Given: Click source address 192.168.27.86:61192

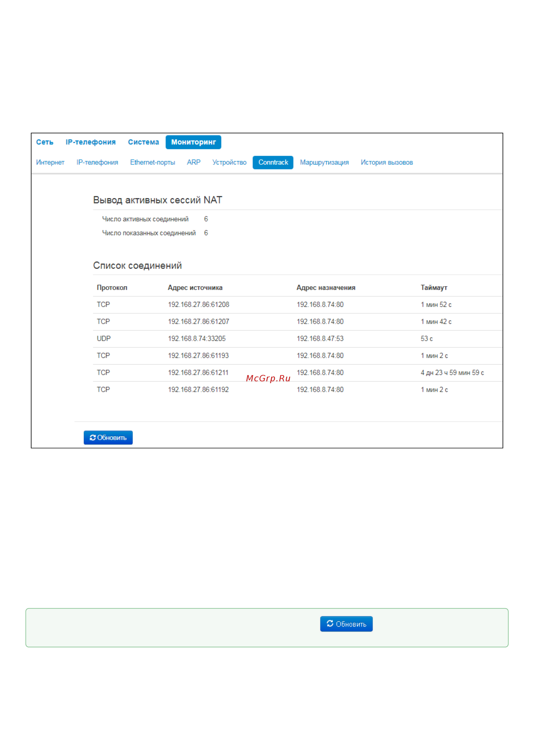Looking at the screenshot, I should tap(198, 389).
